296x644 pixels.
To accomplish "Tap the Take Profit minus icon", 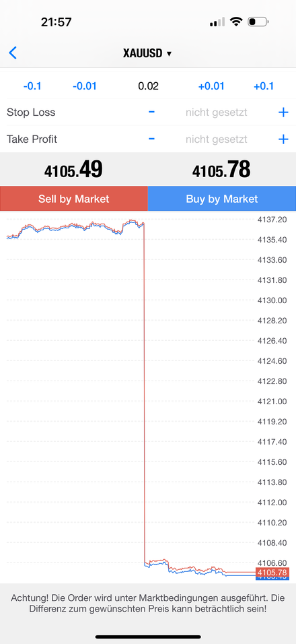I will click(x=151, y=139).
